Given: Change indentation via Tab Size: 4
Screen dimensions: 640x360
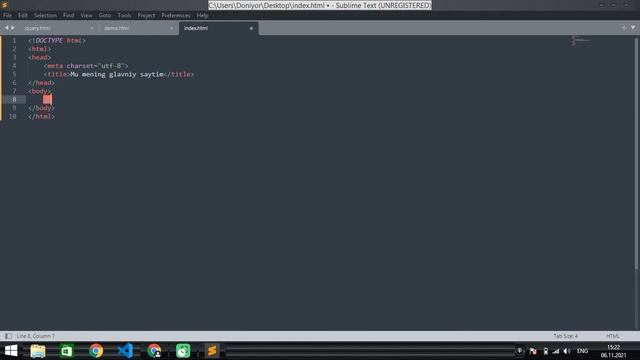Looking at the screenshot, I should coord(566,336).
